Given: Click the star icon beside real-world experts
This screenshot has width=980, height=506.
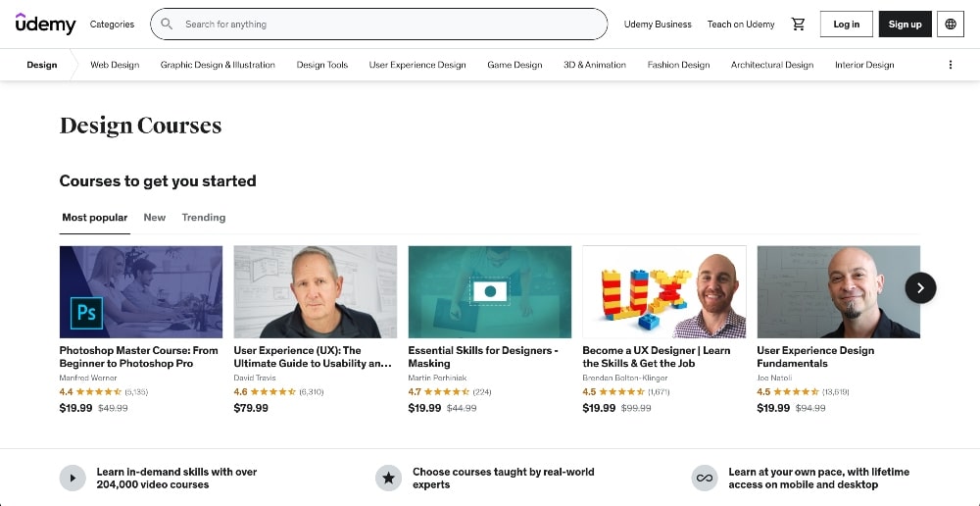Looking at the screenshot, I should 388,479.
